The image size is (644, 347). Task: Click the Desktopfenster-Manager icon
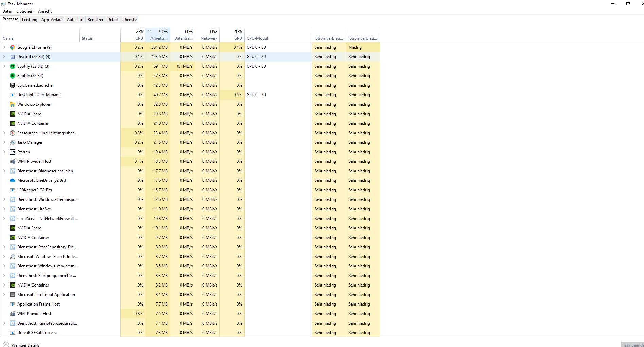[x=13, y=95]
